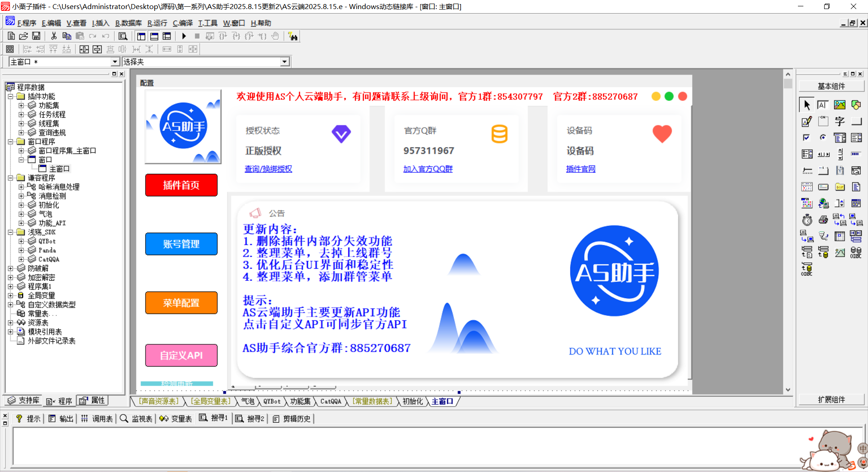Select the Printer component in palette

click(x=823, y=220)
